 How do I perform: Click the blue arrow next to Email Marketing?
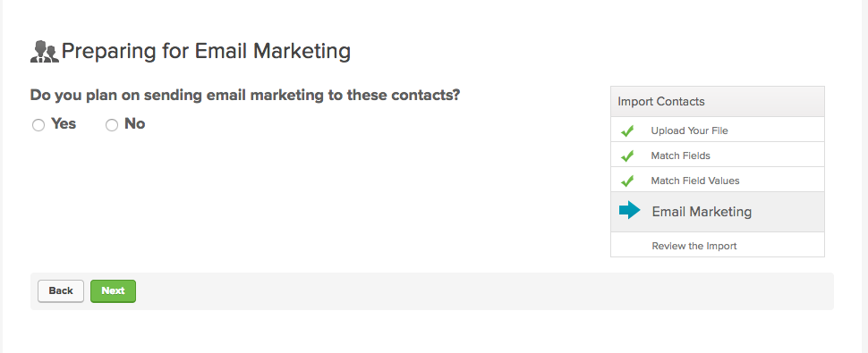629,211
